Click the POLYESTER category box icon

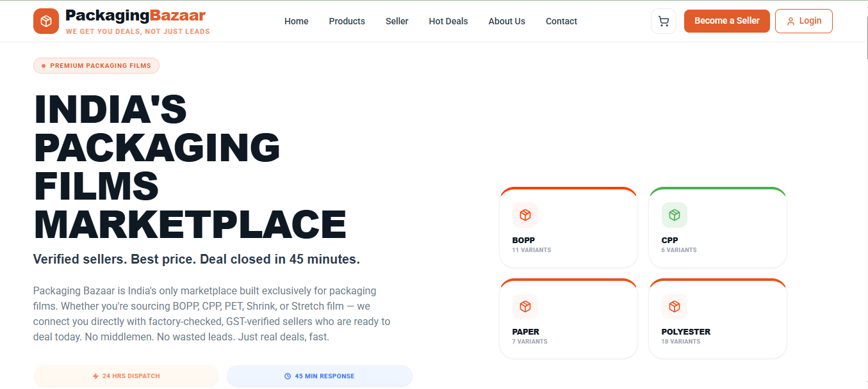pos(675,306)
